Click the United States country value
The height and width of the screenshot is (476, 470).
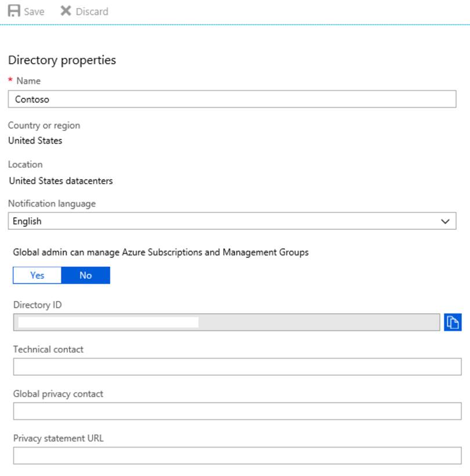(x=35, y=140)
